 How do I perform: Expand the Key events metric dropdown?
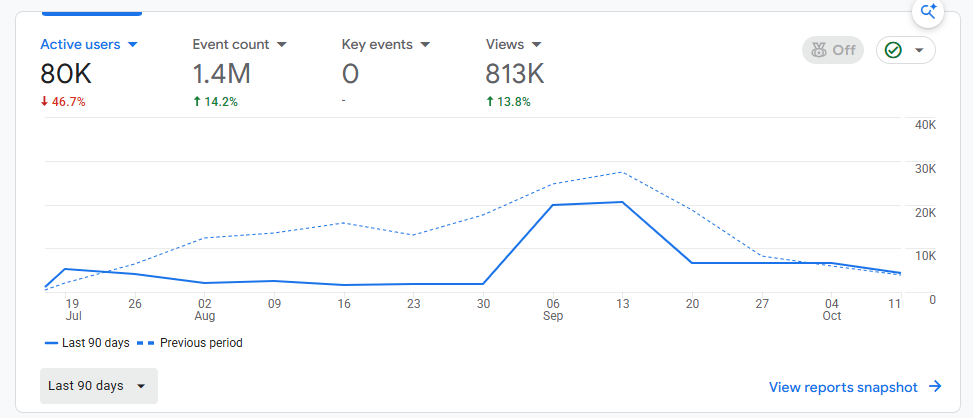click(x=386, y=45)
